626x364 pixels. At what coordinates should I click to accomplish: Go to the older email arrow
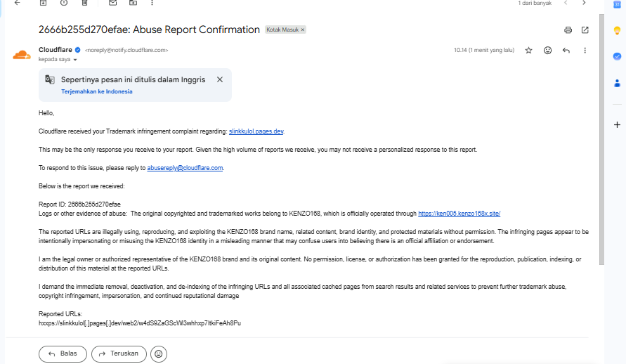click(x=584, y=3)
